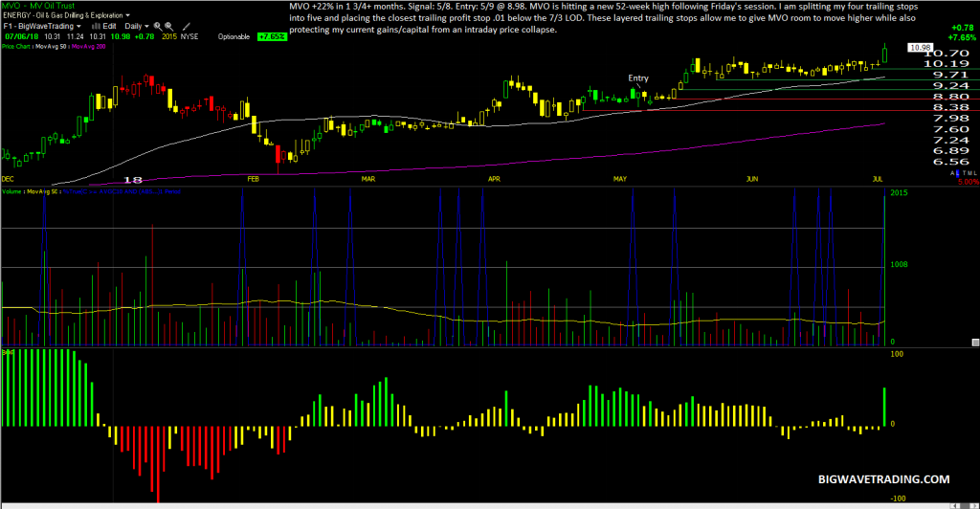Viewport: 980px width, 509px height.
Task: Click the scrollbar right arrow at bottom
Action: (x=973, y=505)
